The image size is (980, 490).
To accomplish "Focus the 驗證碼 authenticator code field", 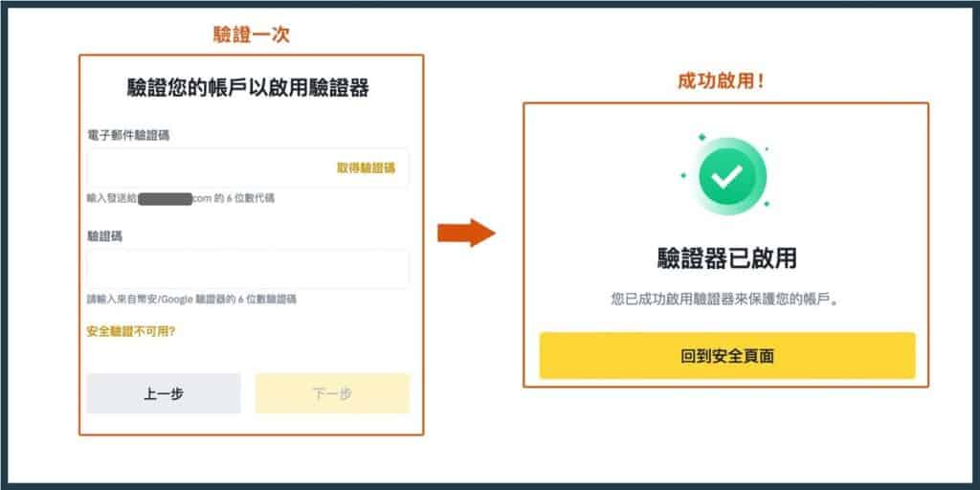I will [248, 269].
